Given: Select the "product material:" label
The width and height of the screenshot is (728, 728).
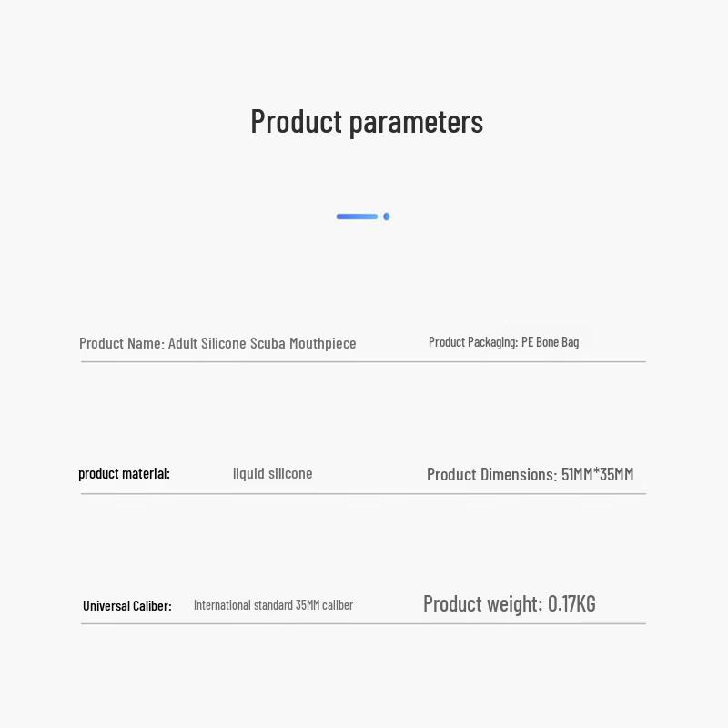Looking at the screenshot, I should pyautogui.click(x=124, y=473).
